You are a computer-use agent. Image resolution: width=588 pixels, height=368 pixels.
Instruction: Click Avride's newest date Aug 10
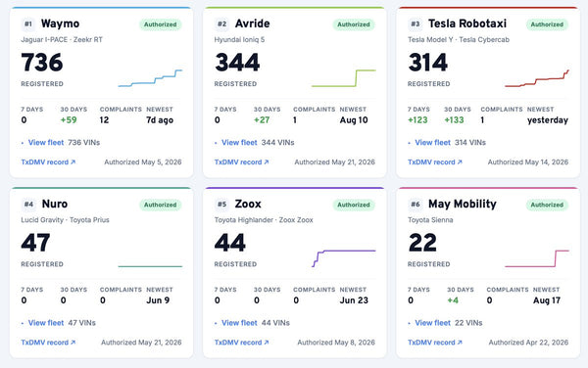354,120
